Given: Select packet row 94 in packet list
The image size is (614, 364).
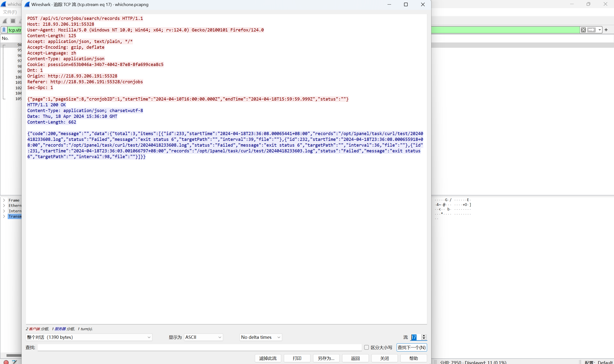Looking at the screenshot, I should coord(12,45).
